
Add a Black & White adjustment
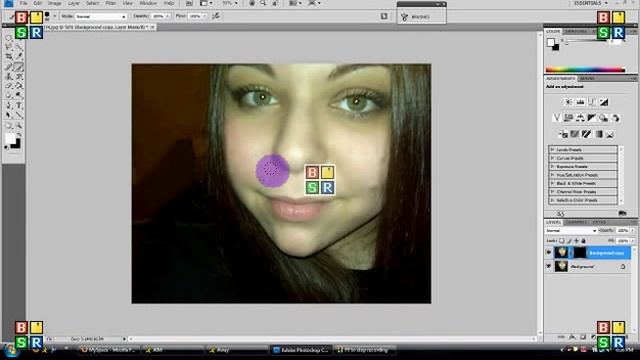592,118
